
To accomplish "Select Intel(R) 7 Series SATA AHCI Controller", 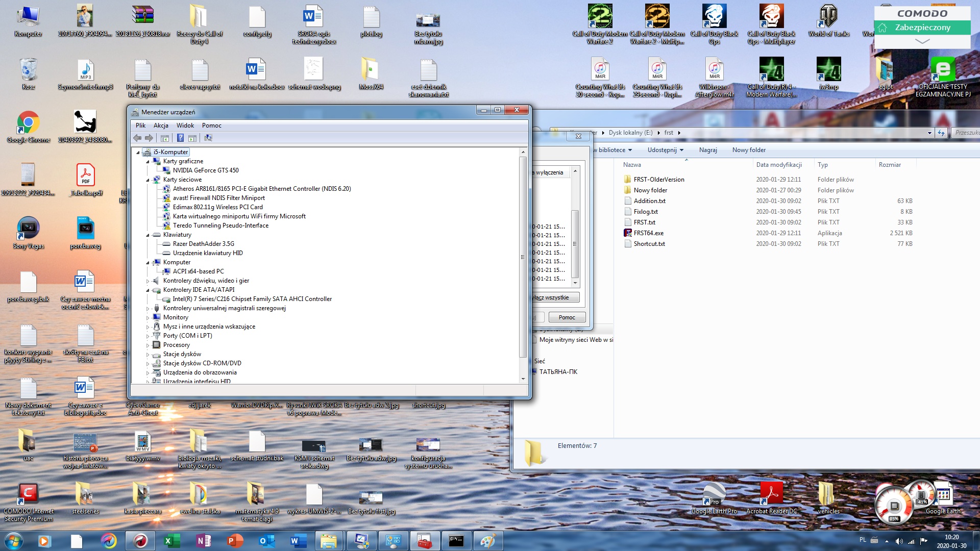I will [x=252, y=299].
